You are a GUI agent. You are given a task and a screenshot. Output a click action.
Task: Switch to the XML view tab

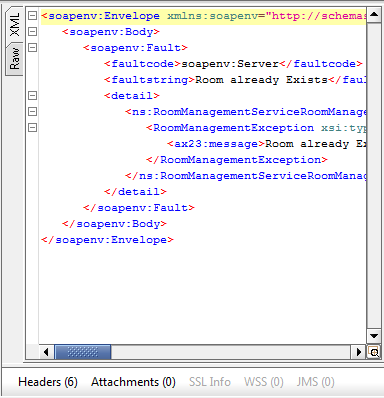(x=15, y=25)
